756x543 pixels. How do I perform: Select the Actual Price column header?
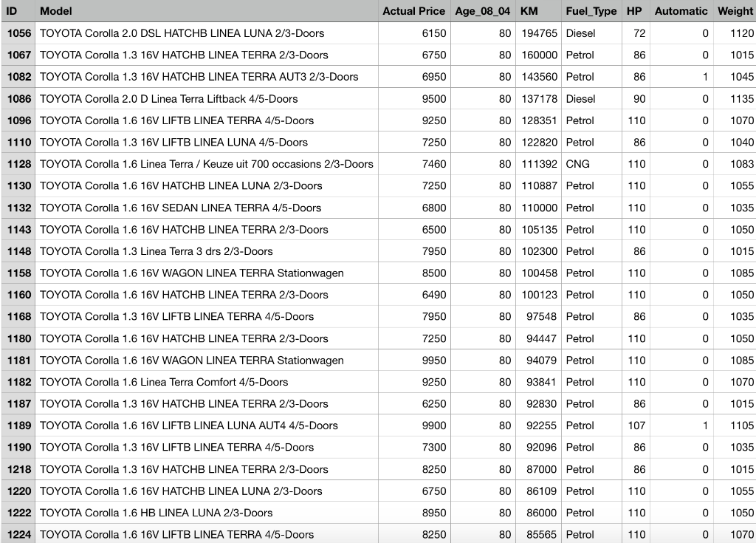pos(414,11)
